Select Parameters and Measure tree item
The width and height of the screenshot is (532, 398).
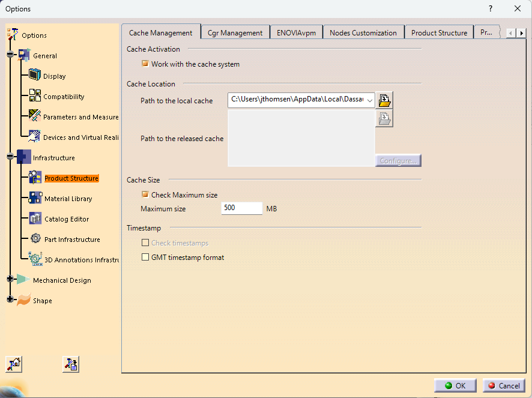[80, 117]
